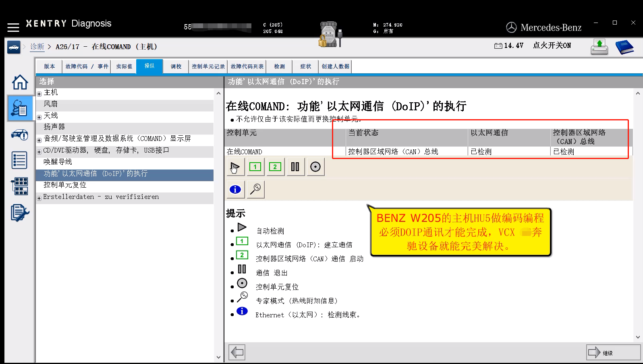Click the control unit reset circle button

(x=315, y=167)
